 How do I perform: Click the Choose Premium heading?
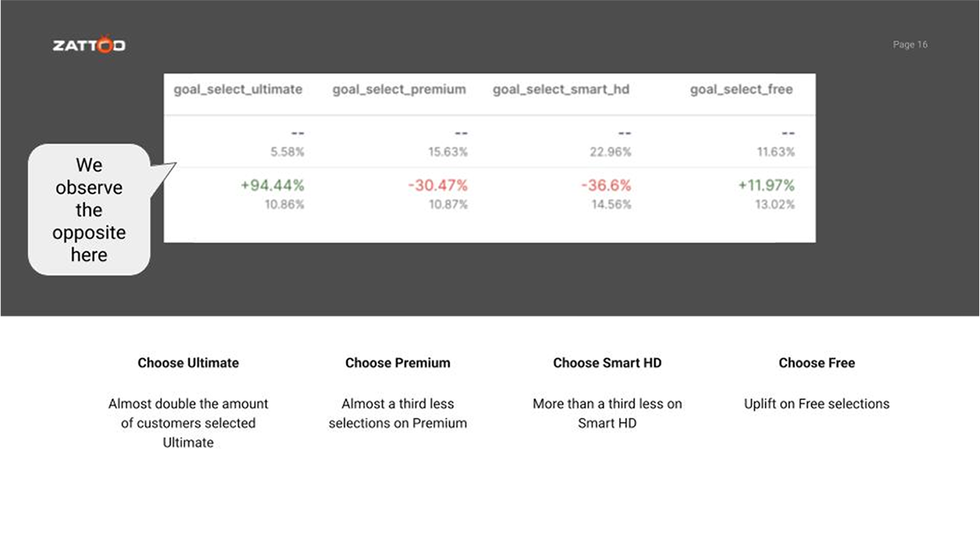[x=398, y=363]
